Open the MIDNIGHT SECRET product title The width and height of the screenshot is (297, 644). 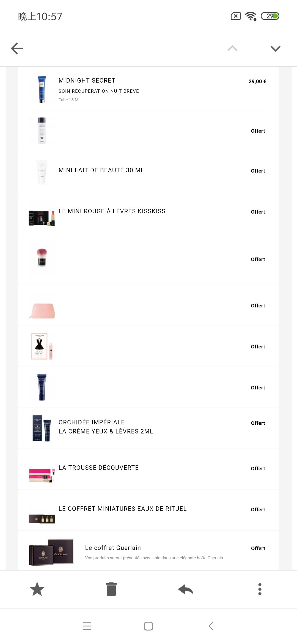pos(87,80)
